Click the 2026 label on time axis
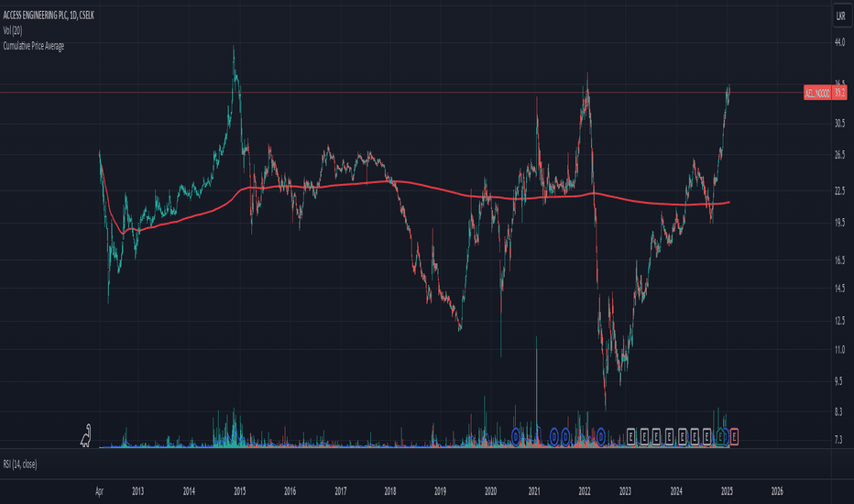 pos(777,491)
